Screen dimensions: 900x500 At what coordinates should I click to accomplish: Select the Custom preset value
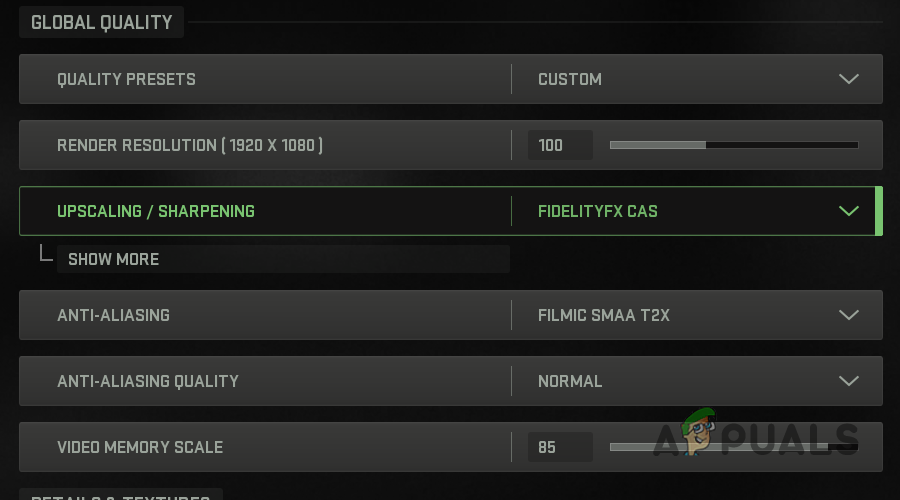[570, 79]
